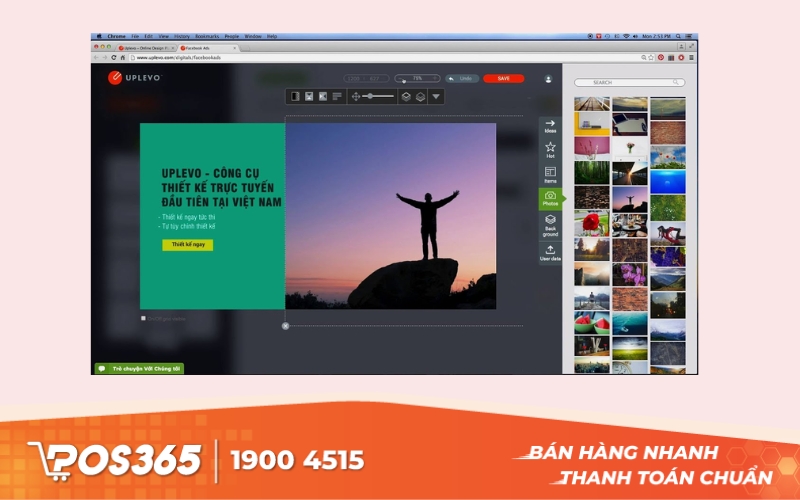Open the Chrome hamburger menu
The image size is (800, 500).
pyautogui.click(x=691, y=58)
